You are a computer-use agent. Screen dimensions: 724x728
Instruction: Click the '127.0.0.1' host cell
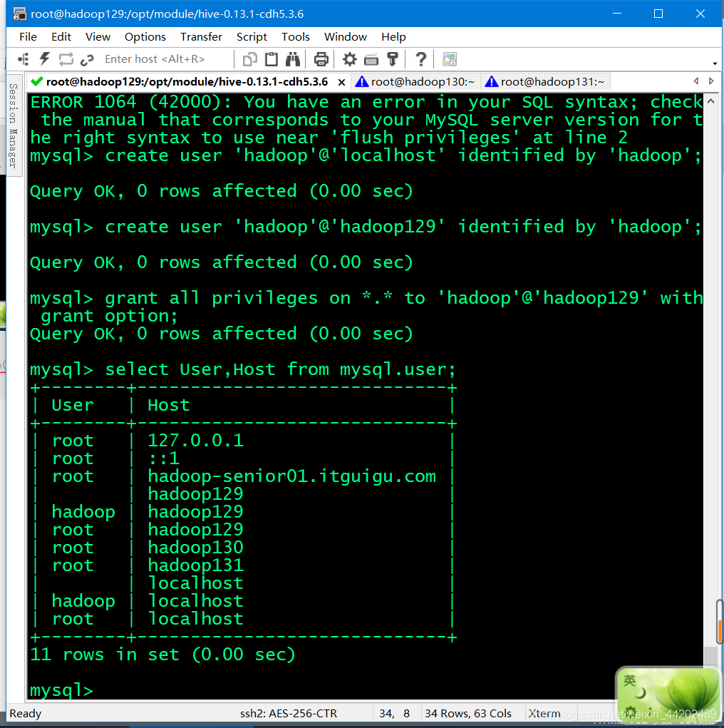(195, 440)
